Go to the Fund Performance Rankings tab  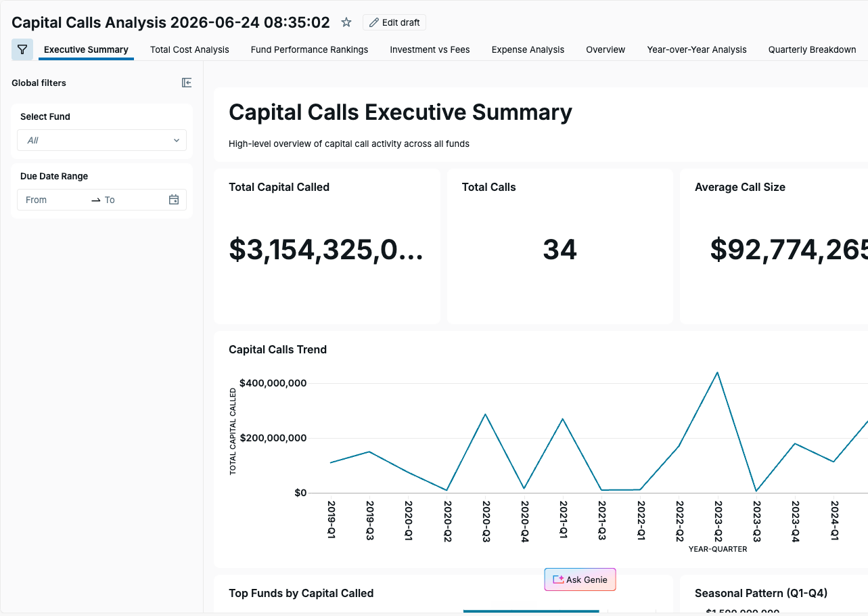click(309, 49)
